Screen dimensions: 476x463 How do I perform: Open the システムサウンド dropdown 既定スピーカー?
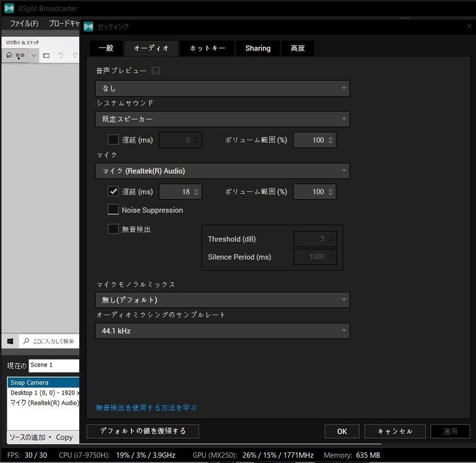click(x=222, y=119)
